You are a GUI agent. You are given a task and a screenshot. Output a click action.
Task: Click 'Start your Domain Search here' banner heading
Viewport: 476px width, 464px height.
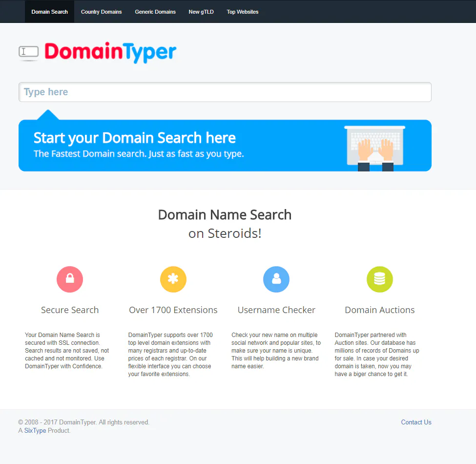pos(134,138)
